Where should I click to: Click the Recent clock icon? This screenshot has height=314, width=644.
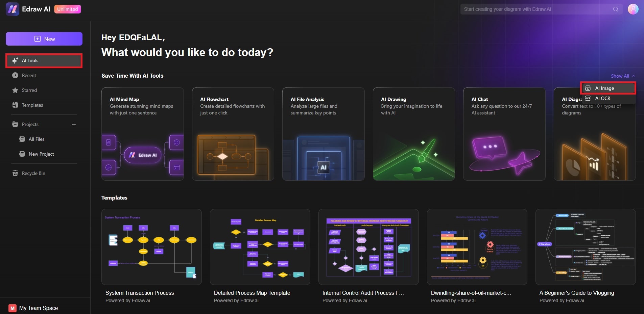click(x=15, y=75)
